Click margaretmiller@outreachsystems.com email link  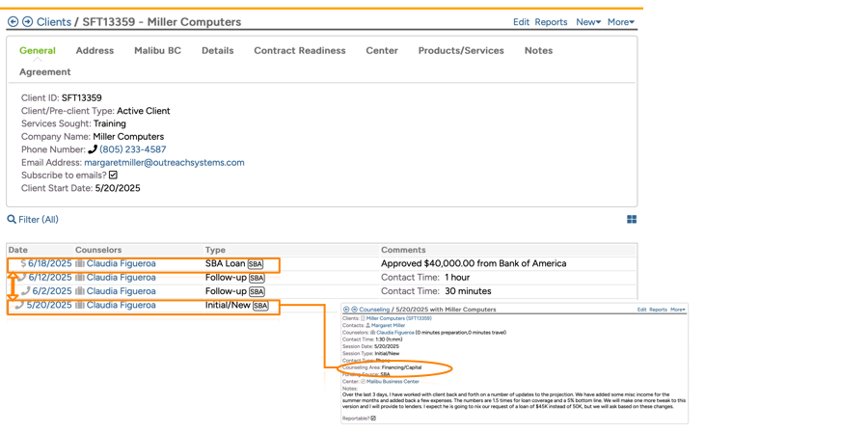click(x=164, y=163)
